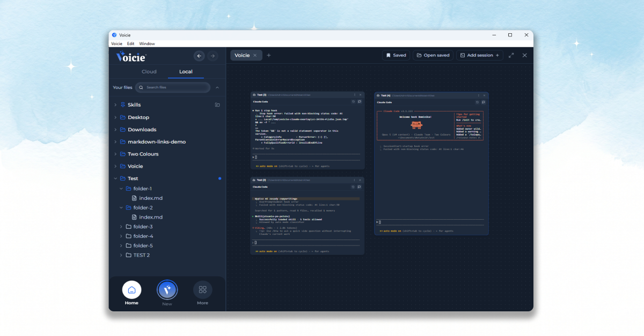Expand the TEST 2 folder
The image size is (644, 336).
click(x=121, y=255)
